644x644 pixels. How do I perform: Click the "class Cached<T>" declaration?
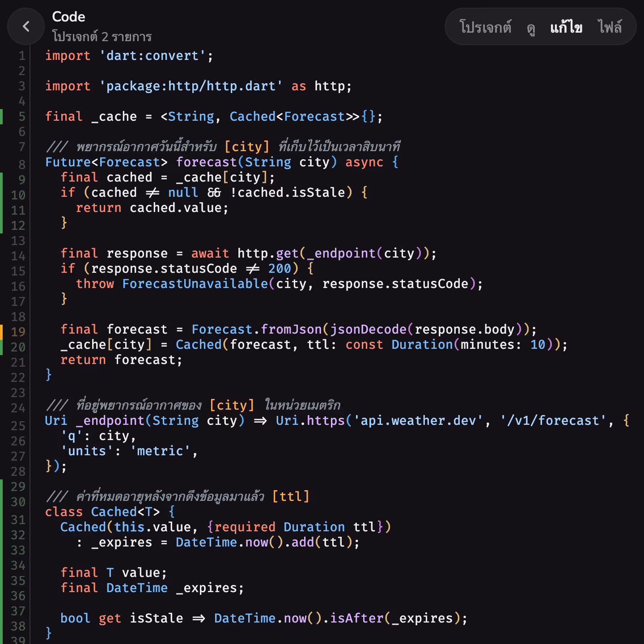[102, 512]
